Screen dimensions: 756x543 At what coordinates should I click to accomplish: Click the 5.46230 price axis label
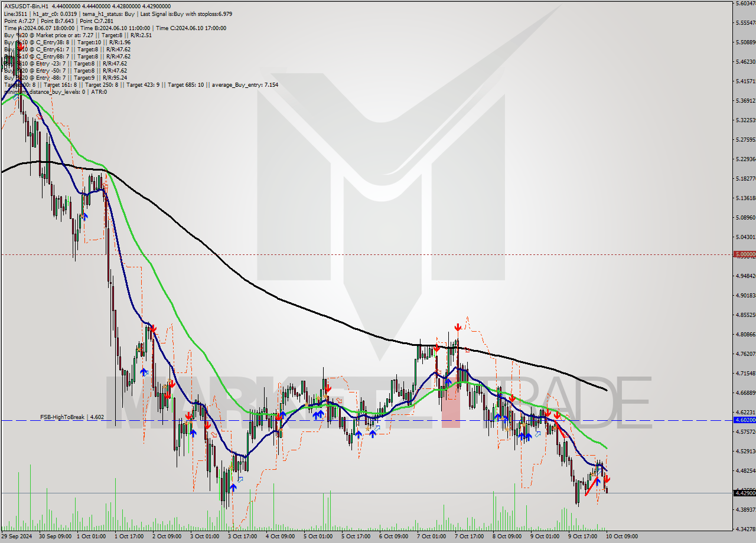point(745,61)
